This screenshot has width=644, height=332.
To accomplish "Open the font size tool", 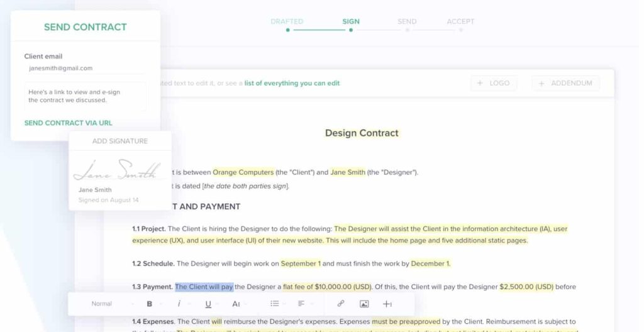I will coord(236,304).
